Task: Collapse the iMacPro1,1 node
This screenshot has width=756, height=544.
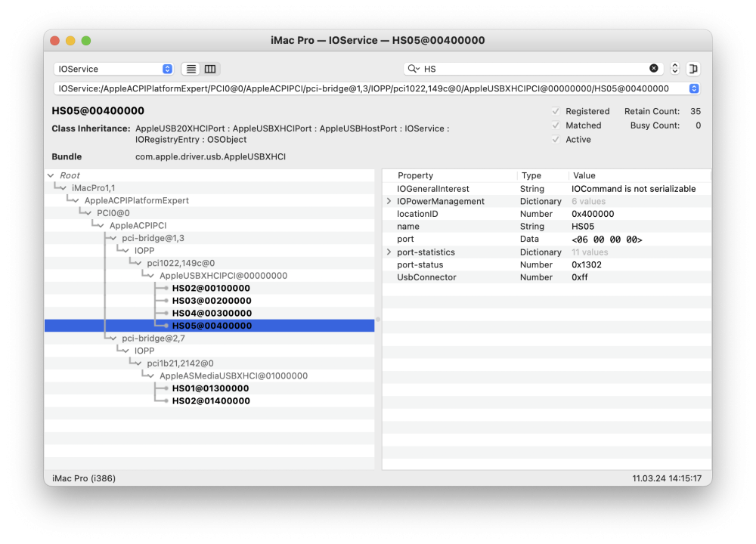Action: pyautogui.click(x=64, y=188)
